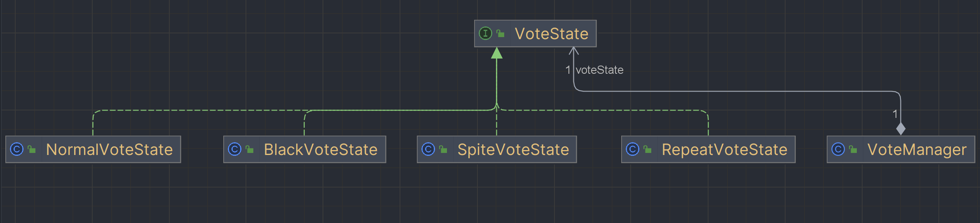980x223 pixels.
Task: Click the class icon of SpiteVoteState
Action: [428, 149]
